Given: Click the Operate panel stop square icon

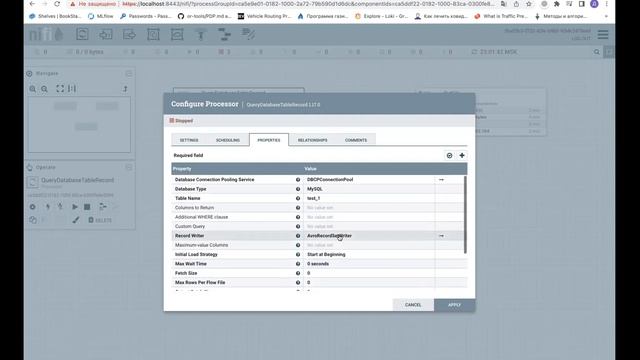Looking at the screenshot, I should (x=87, y=207).
